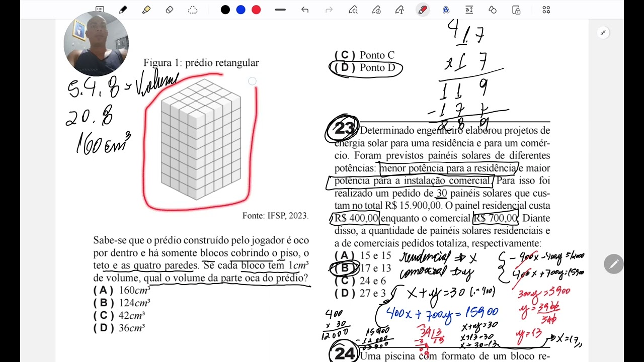Undo the last stroke
Viewport: 644px width, 362px height.
pos(305,10)
